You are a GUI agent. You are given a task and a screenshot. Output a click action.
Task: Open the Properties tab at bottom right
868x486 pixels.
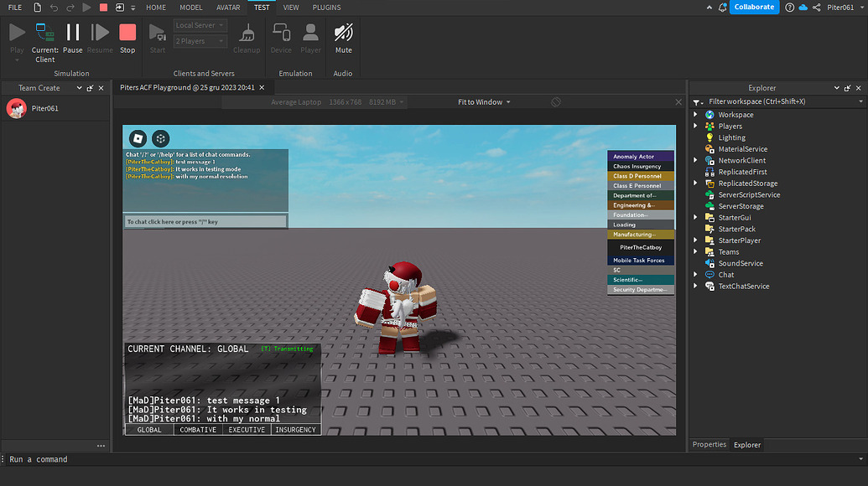click(x=709, y=444)
